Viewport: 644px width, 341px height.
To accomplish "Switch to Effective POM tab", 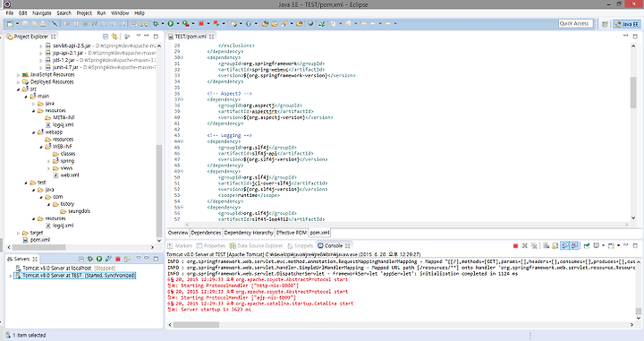I will click(x=292, y=233).
